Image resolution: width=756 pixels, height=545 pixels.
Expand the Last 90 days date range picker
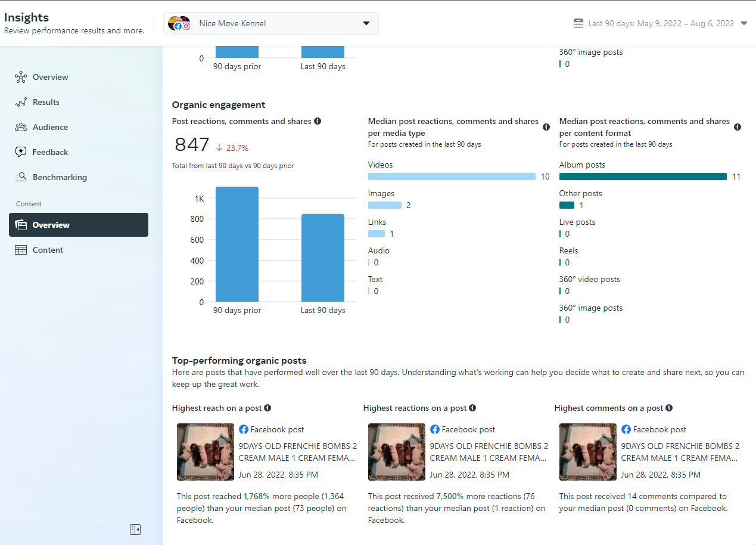coord(661,23)
